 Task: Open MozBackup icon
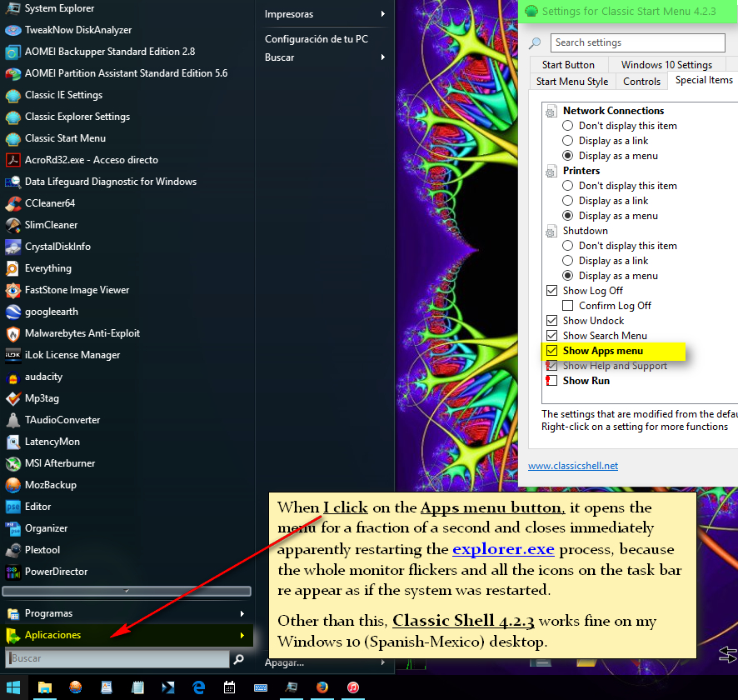pyautogui.click(x=12, y=485)
